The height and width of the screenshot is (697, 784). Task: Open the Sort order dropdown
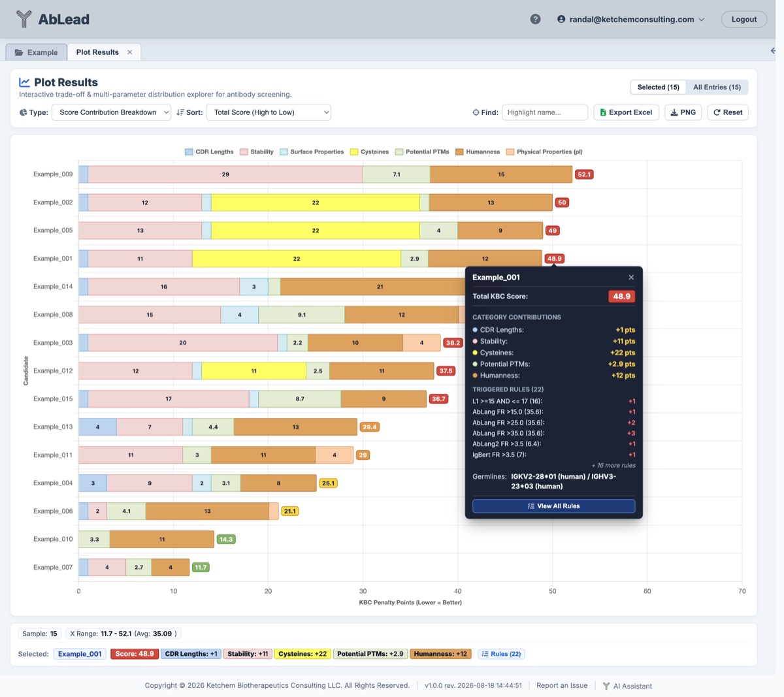click(x=269, y=112)
